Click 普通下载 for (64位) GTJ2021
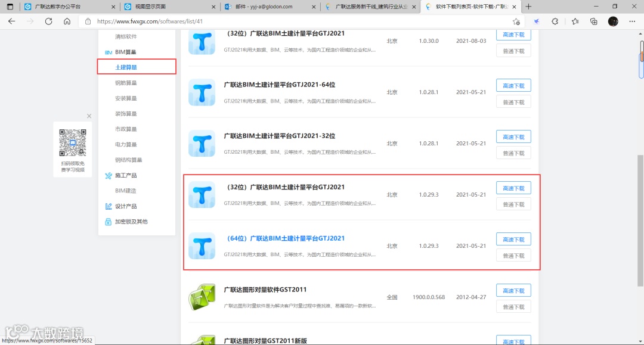The height and width of the screenshot is (345, 644). (513, 256)
